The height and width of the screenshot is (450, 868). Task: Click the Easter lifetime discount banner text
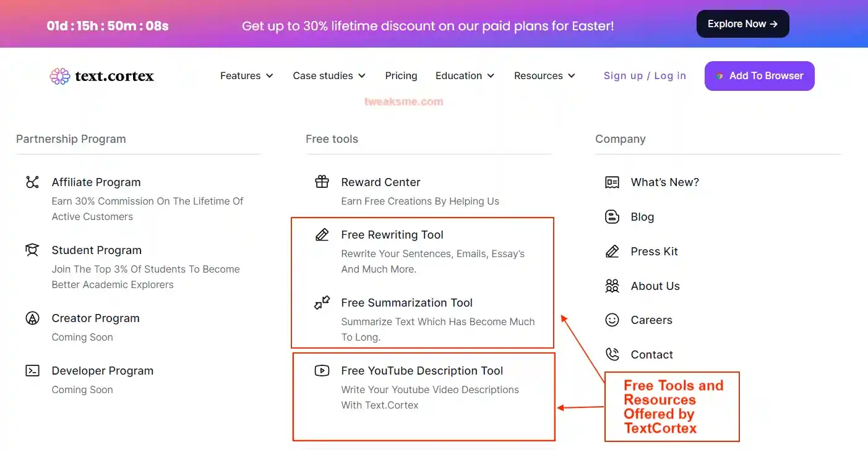(x=428, y=26)
